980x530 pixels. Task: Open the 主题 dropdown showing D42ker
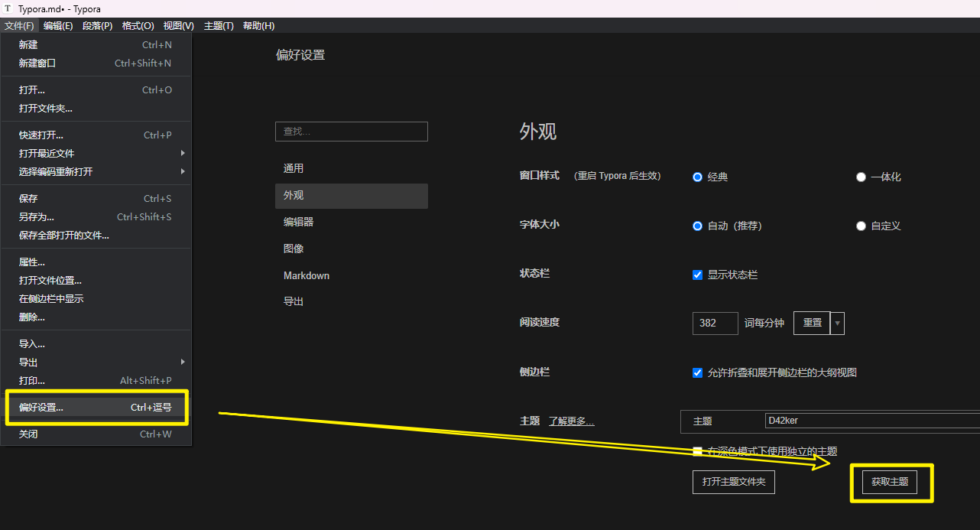tap(871, 421)
